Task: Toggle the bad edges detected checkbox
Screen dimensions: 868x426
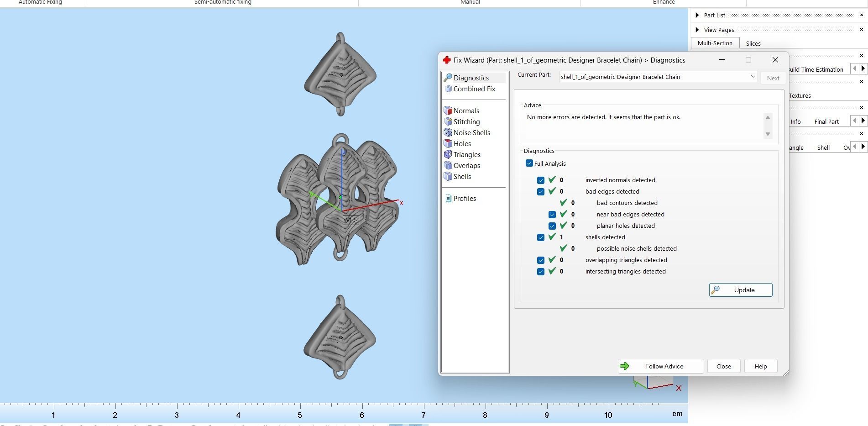Action: pyautogui.click(x=541, y=192)
